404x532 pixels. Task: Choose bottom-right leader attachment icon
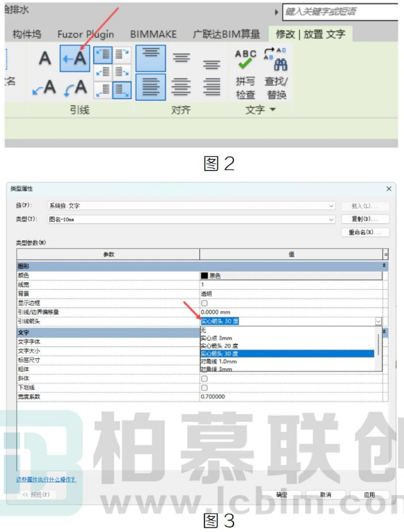coord(122,90)
